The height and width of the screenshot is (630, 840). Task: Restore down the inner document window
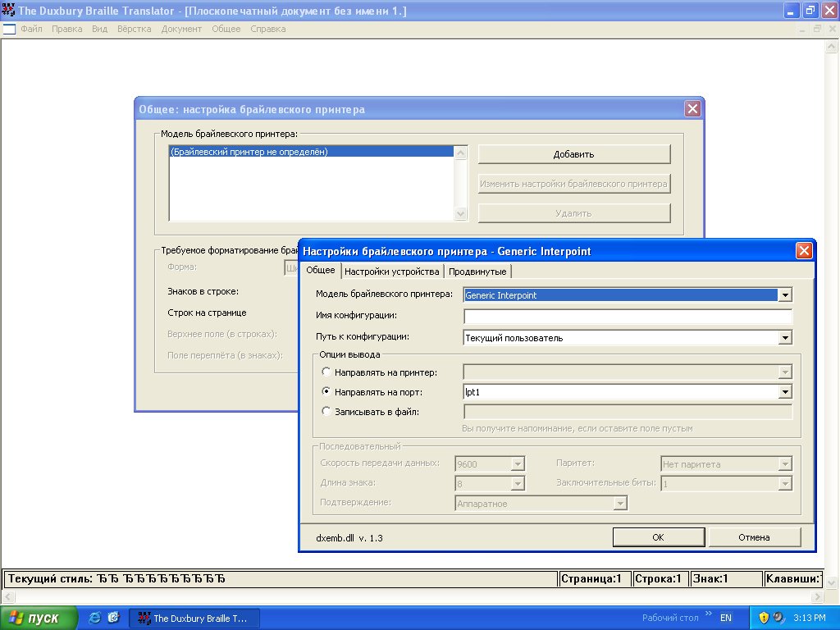pyautogui.click(x=817, y=29)
